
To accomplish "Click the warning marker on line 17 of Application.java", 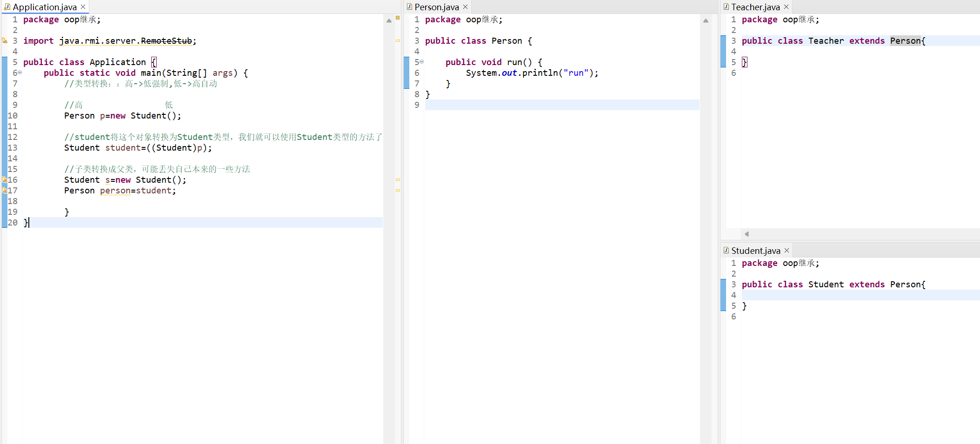I will coord(5,190).
